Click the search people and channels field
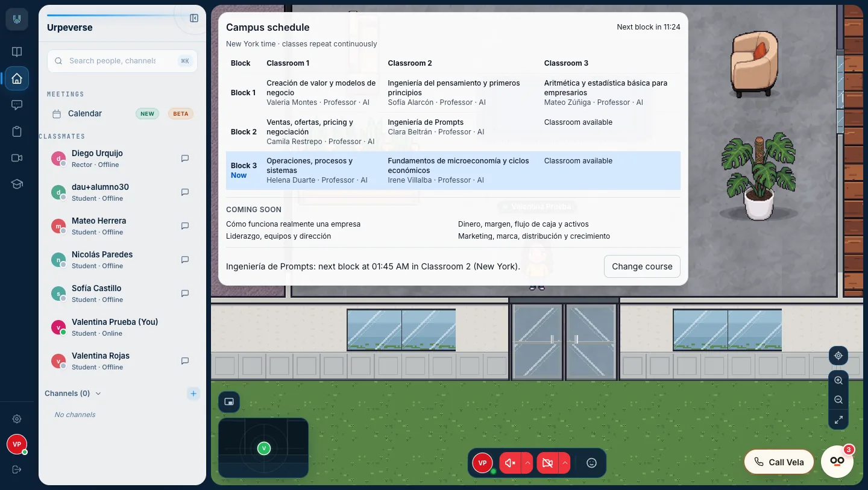Viewport: 868px width, 490px height. 122,61
